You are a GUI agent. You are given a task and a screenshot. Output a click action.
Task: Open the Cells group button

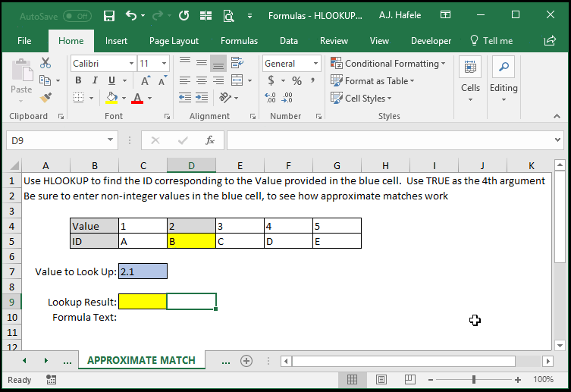pyautogui.click(x=470, y=79)
